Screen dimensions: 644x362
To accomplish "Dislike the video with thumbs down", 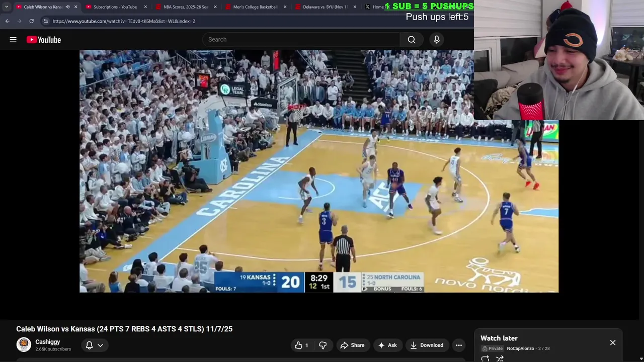I will click(323, 345).
